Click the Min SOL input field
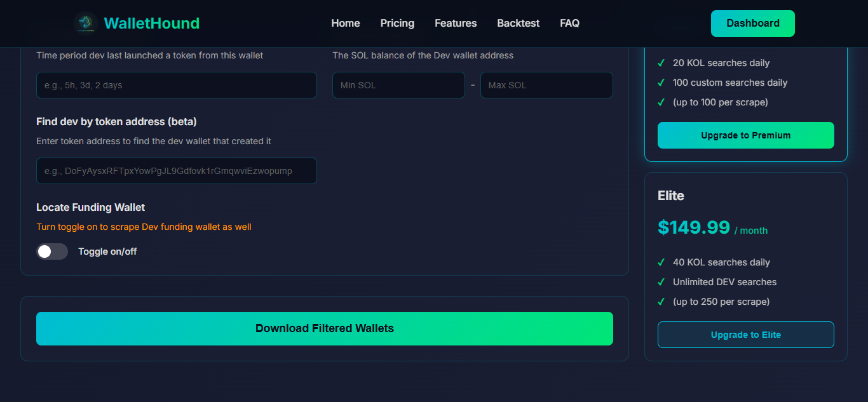 (398, 85)
